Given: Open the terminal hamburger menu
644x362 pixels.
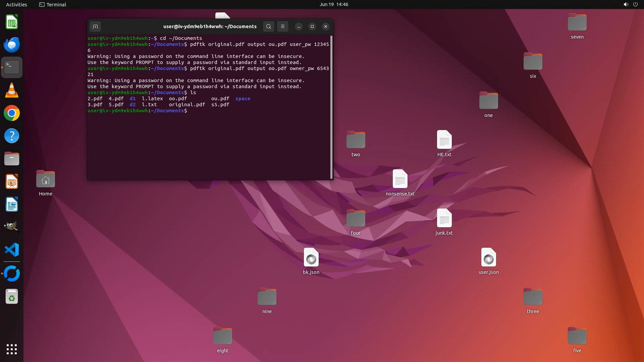Looking at the screenshot, I should (x=283, y=26).
